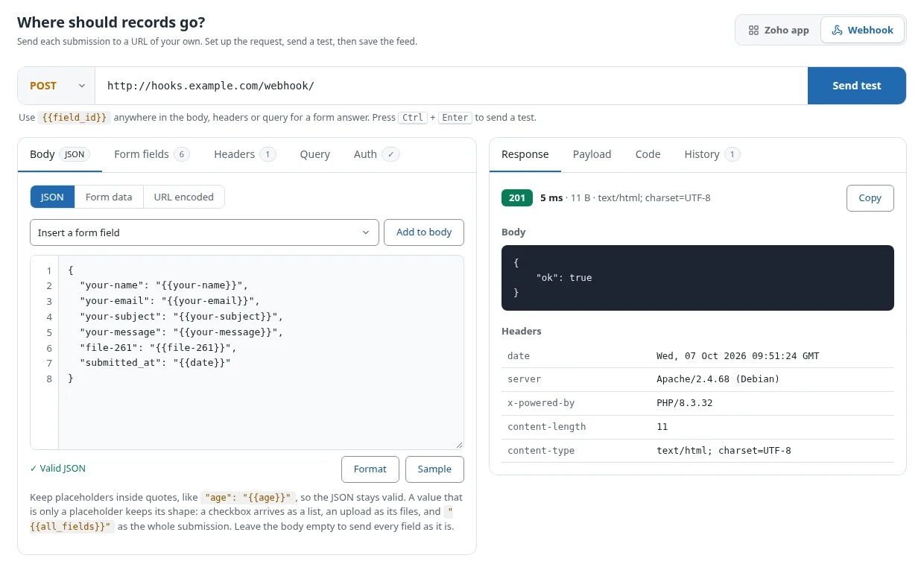Click the Webhook icon
The width and height of the screenshot is (924, 567).
tap(837, 31)
